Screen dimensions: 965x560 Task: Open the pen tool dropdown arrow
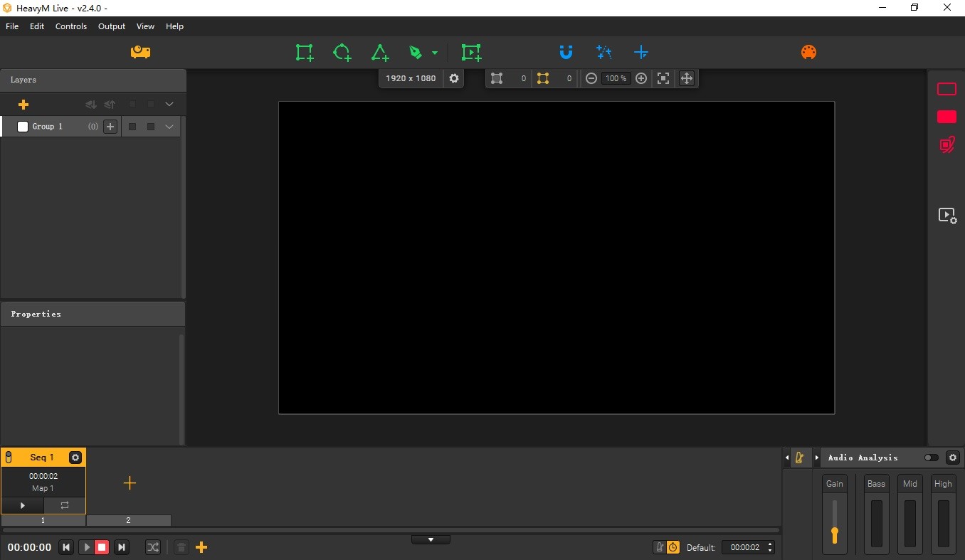[x=435, y=53]
